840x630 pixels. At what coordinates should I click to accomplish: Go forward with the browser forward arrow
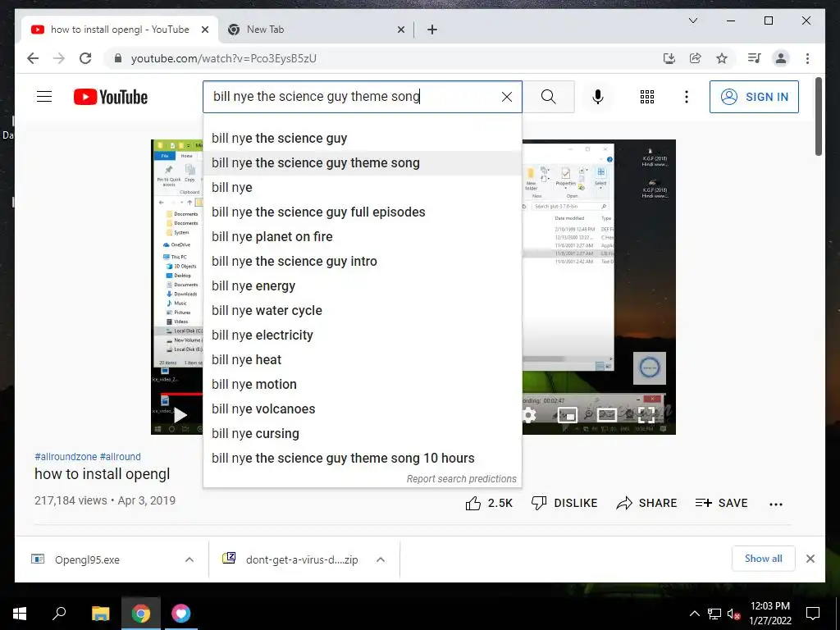59,58
